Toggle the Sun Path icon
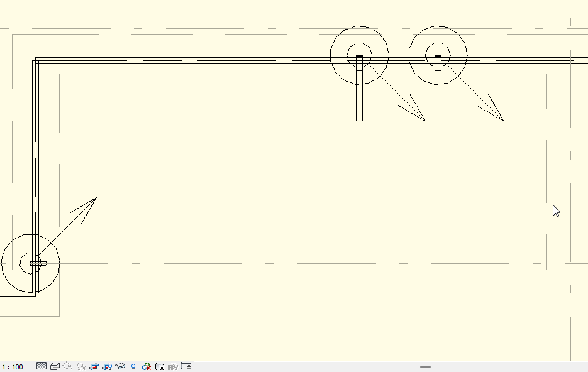The height and width of the screenshot is (372, 588). click(x=67, y=366)
